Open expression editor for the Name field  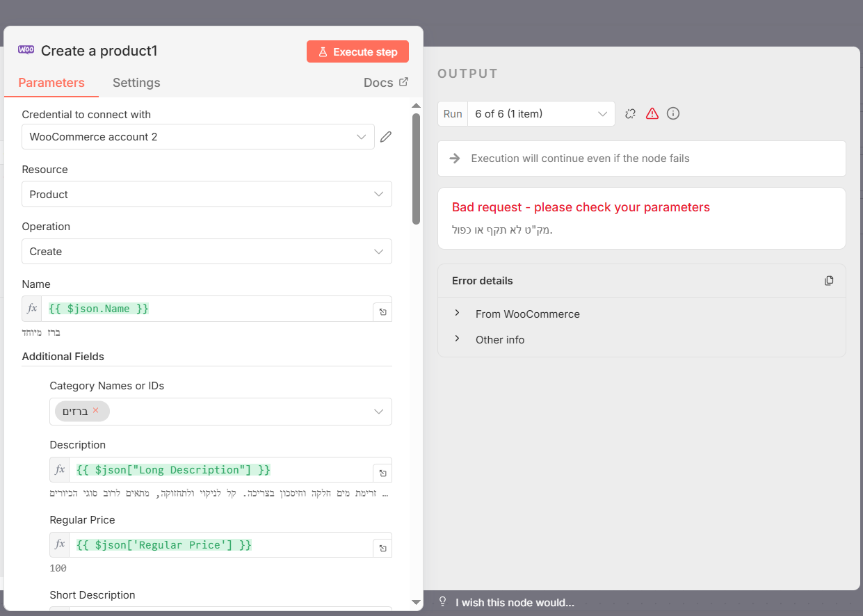[382, 312]
